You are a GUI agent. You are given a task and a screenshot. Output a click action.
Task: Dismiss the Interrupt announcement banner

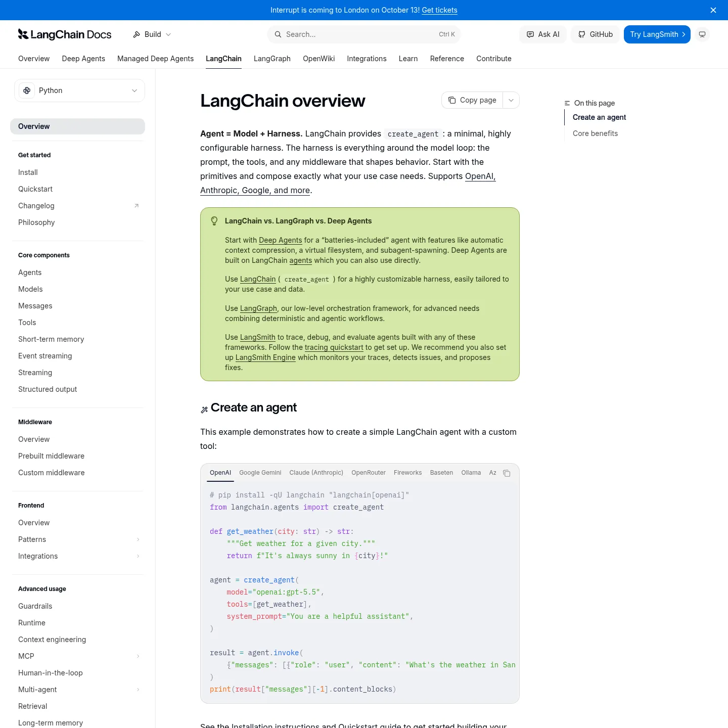click(x=713, y=10)
